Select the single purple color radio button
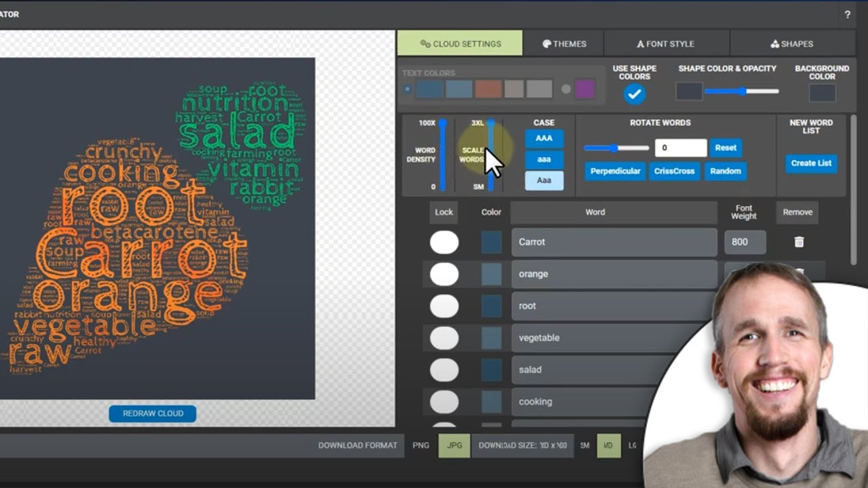Screen dimensions: 868x488 [566, 89]
